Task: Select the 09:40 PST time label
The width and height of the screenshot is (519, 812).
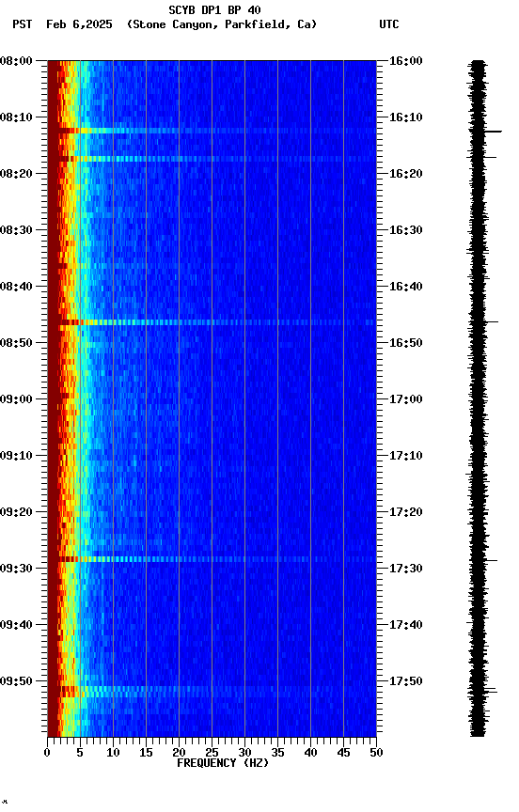Action: click(x=16, y=625)
